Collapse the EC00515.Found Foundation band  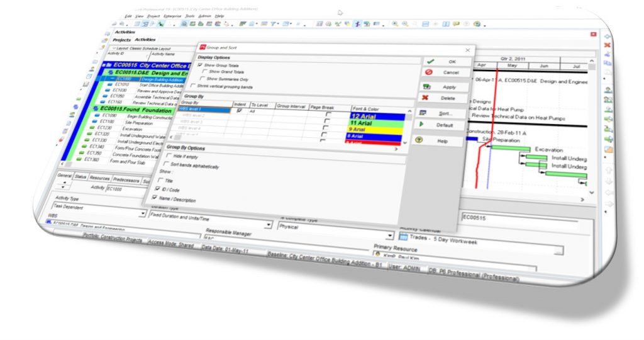(91, 108)
